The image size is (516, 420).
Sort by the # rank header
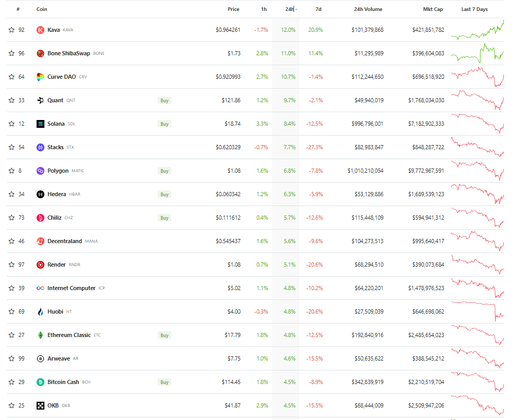pyautogui.click(x=18, y=9)
